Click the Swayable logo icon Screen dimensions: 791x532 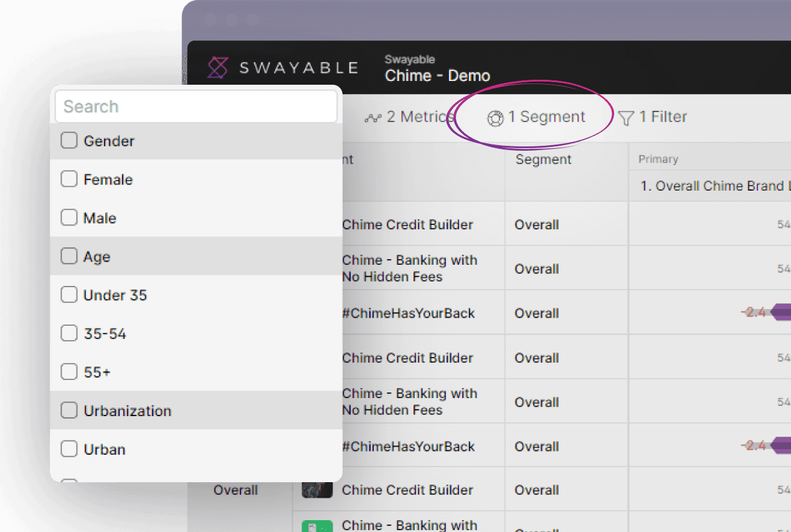click(x=218, y=68)
